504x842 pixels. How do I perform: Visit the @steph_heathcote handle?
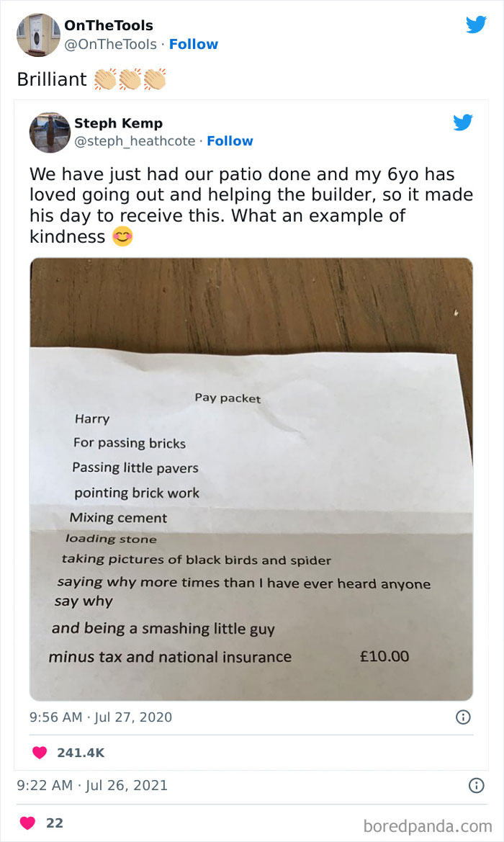click(135, 141)
